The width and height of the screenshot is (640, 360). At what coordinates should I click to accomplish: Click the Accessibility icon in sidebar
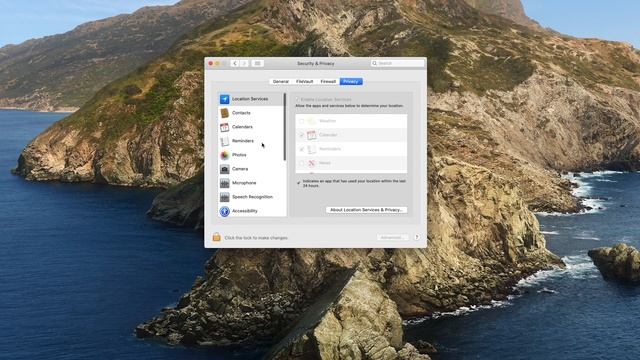tap(224, 211)
